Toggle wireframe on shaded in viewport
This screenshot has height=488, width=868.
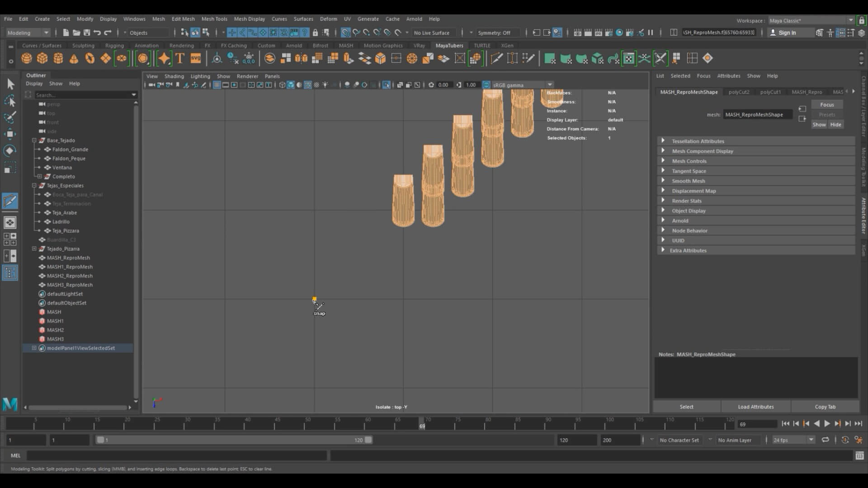click(308, 85)
